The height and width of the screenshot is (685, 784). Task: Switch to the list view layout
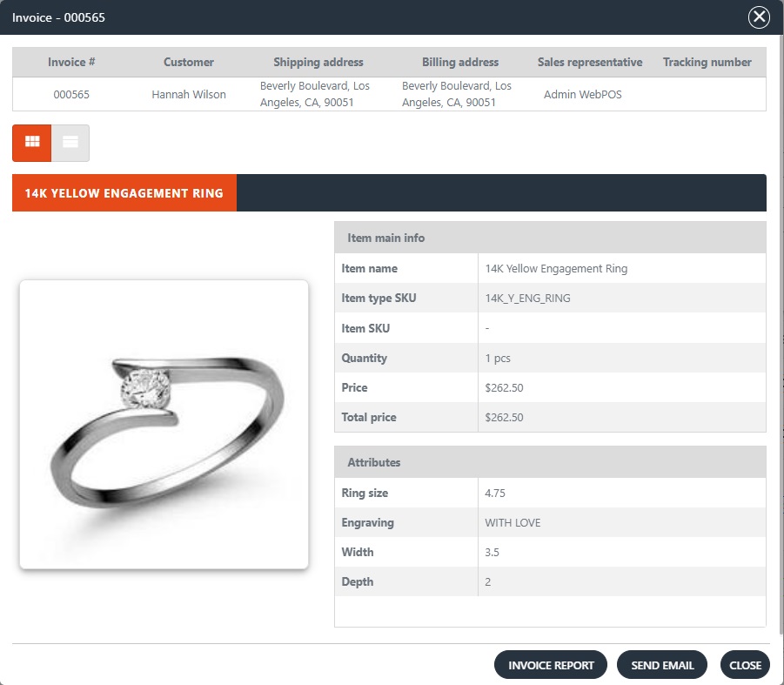coord(70,143)
